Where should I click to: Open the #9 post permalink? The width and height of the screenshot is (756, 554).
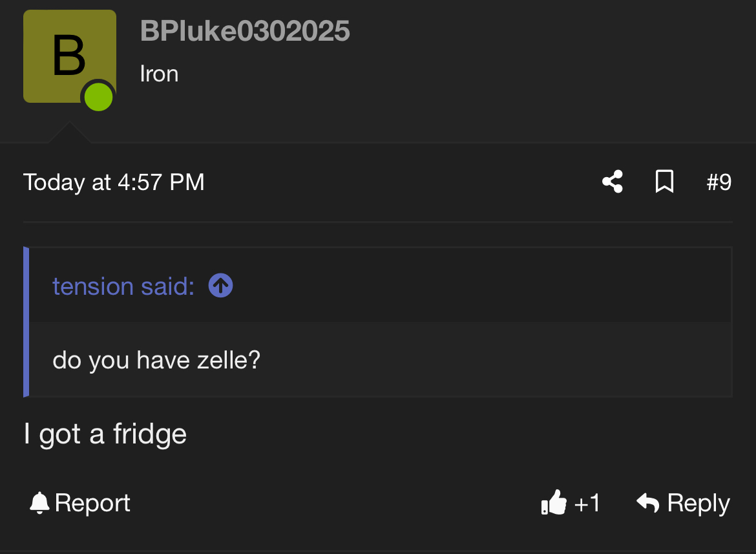719,182
